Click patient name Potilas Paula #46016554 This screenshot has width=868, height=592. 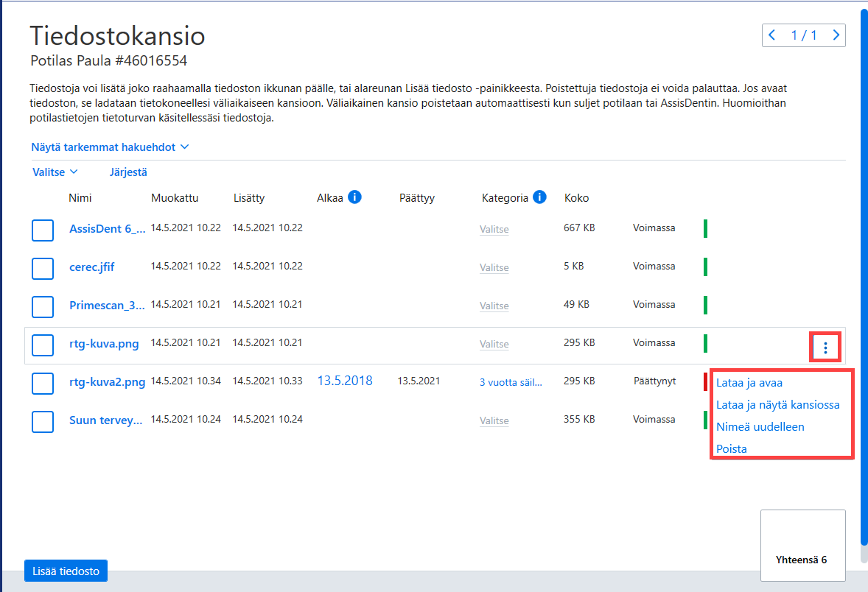(108, 61)
